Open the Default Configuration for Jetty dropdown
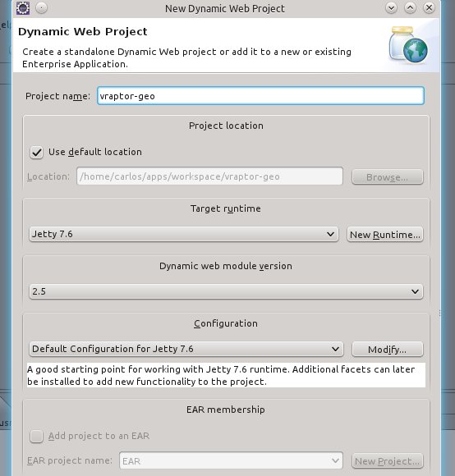The width and height of the screenshot is (455, 476). click(186, 349)
